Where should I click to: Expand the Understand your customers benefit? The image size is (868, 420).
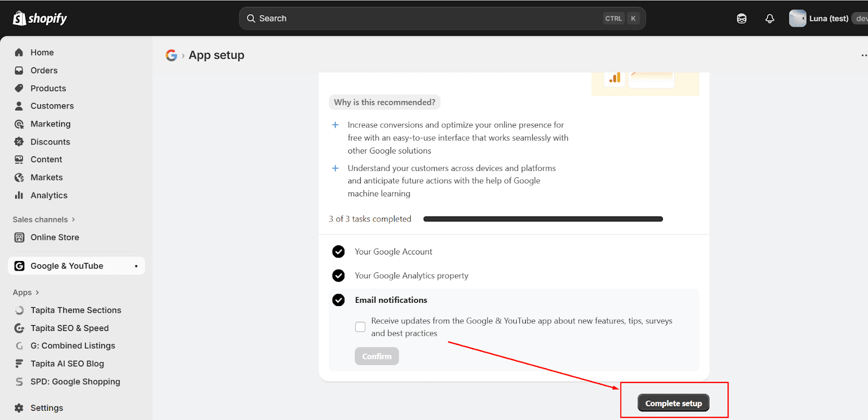click(335, 168)
